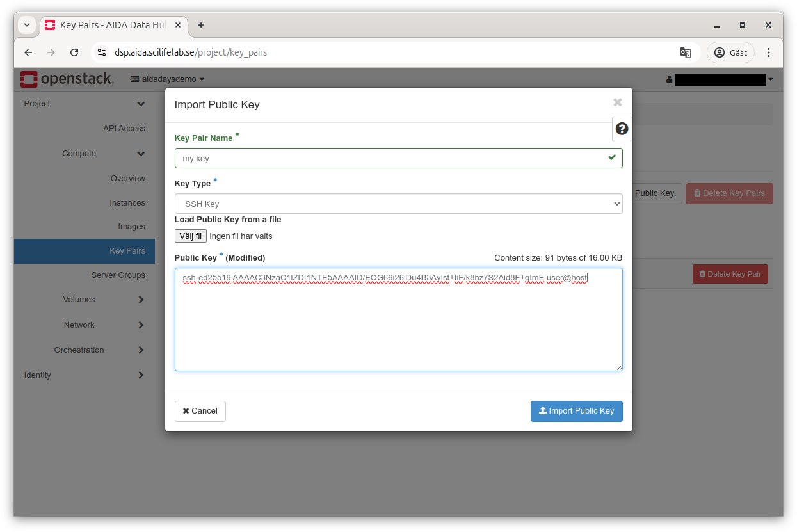Viewport: 797px width, 532px height.
Task: Open the aidadaysdemo project dropdown
Action: [167, 79]
